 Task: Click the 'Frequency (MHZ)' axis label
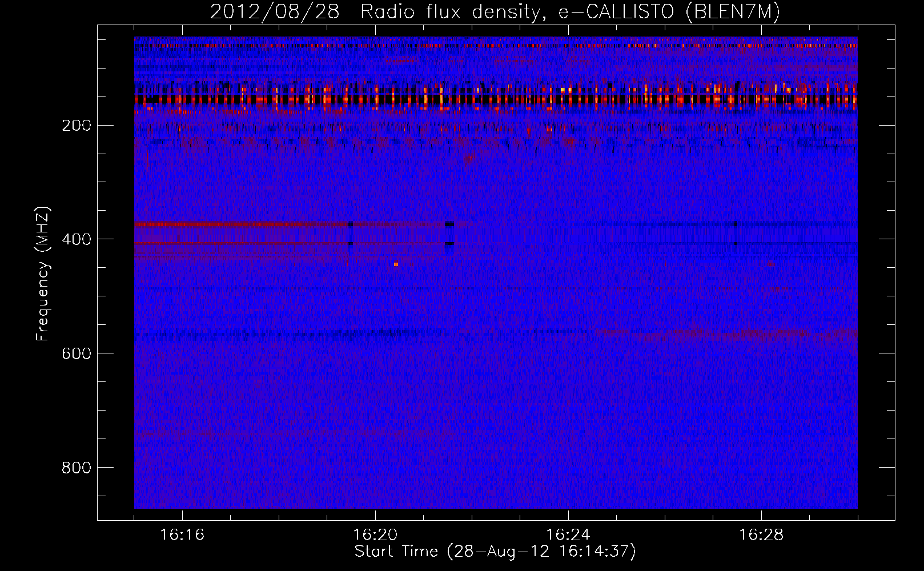click(x=43, y=274)
